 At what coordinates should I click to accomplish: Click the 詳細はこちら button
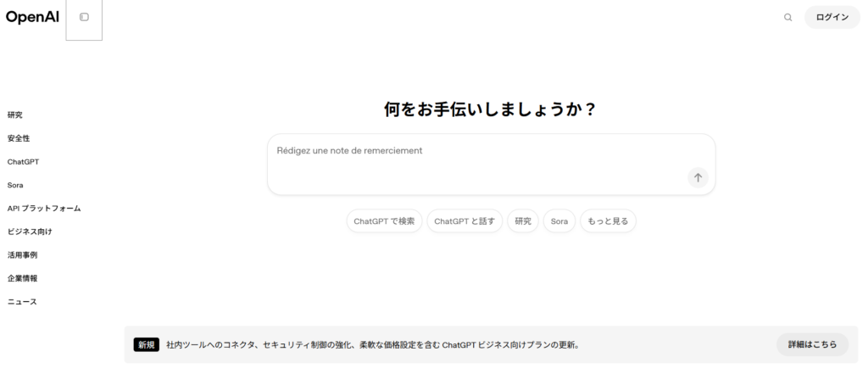[813, 344]
